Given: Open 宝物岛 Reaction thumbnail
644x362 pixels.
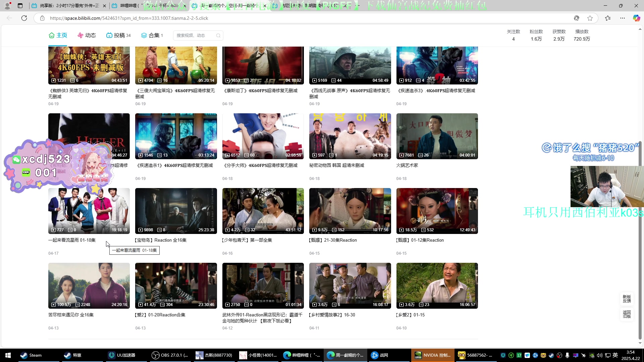Looking at the screenshot, I should (176, 211).
